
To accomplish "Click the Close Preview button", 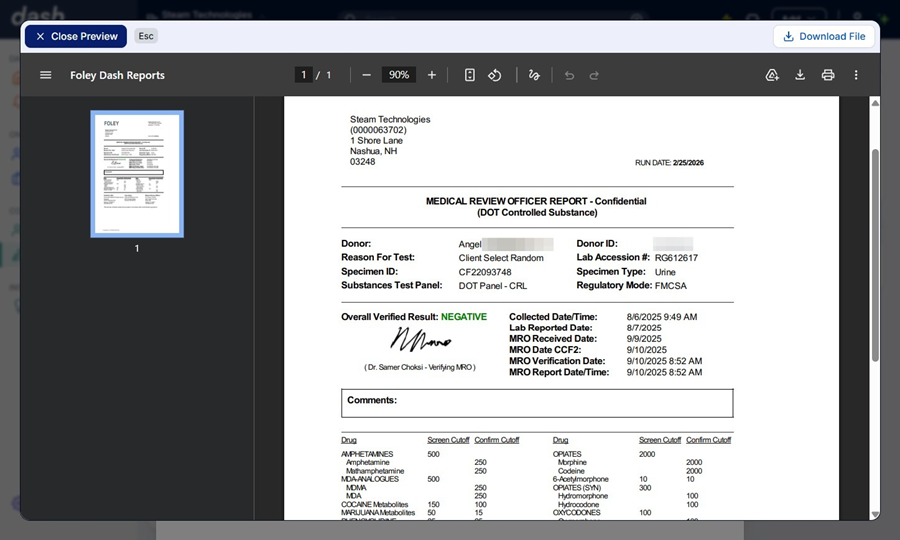I will [x=76, y=36].
